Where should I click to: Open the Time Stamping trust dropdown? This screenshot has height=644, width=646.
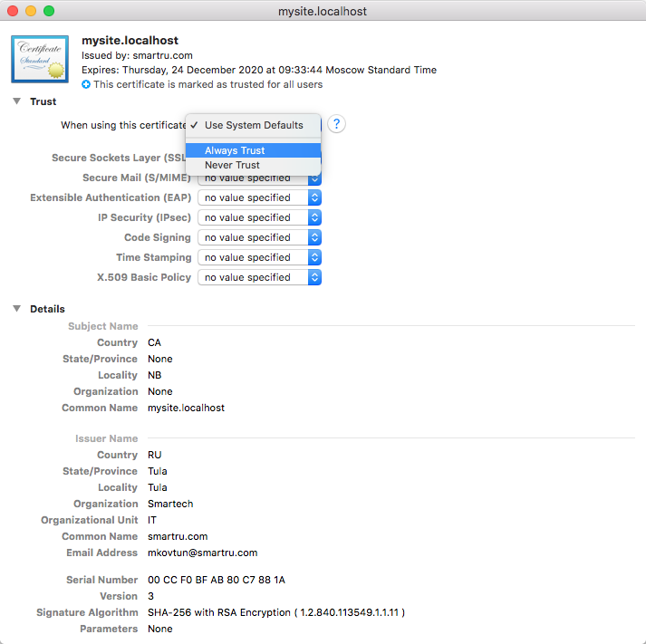coord(259,257)
